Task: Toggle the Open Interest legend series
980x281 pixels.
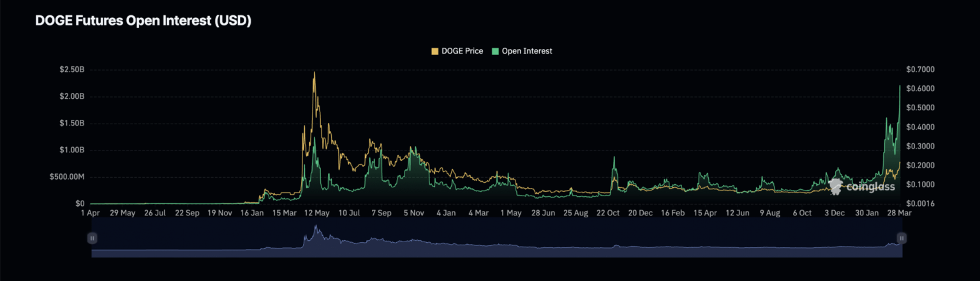Action: 526,51
